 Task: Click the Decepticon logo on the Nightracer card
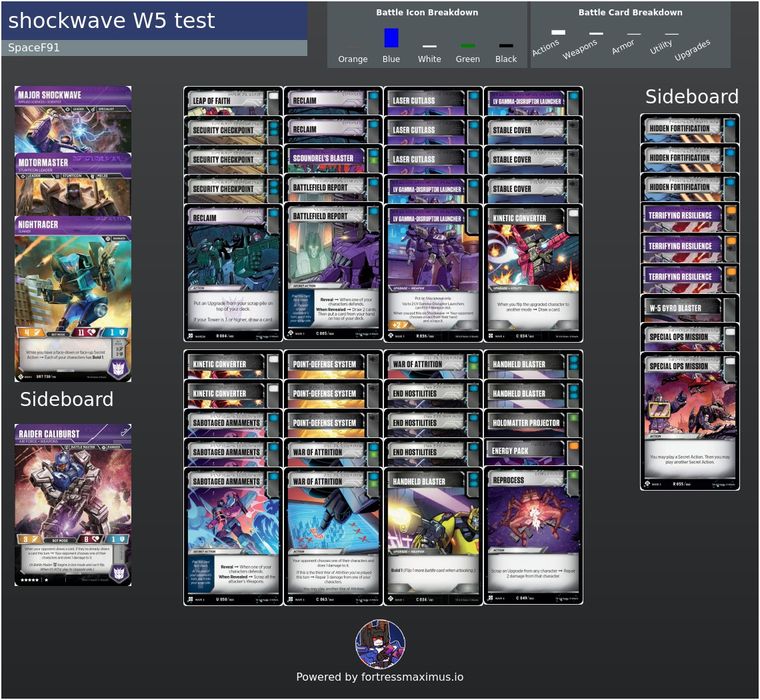pyautogui.click(x=119, y=368)
